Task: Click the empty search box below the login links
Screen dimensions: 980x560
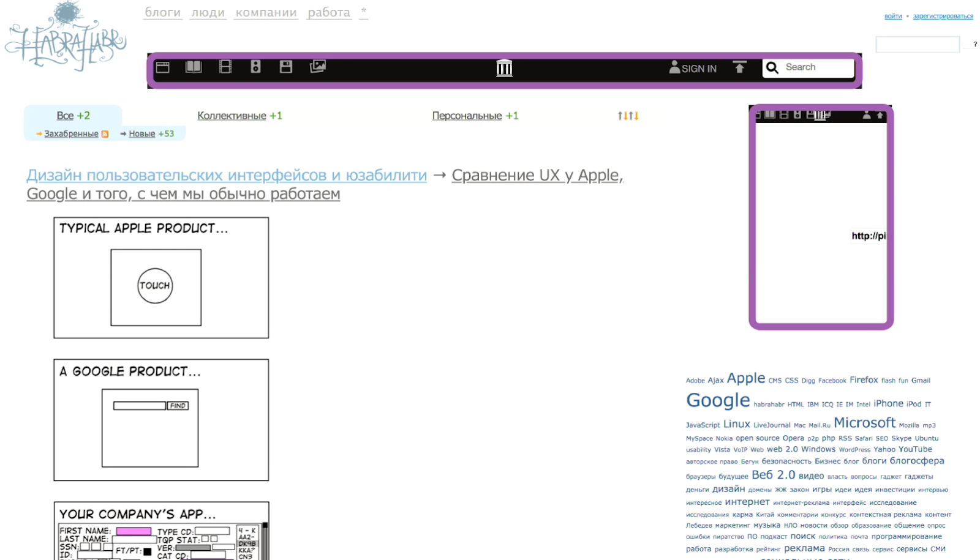Action: 918,44
